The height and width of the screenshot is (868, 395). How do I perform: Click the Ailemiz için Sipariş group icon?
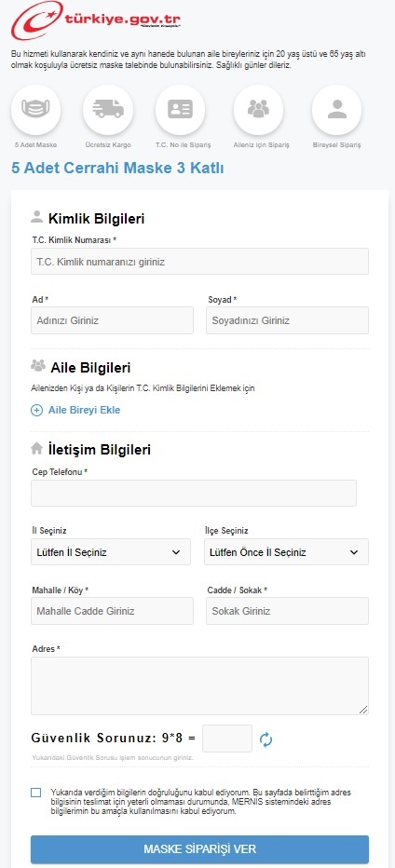click(x=258, y=109)
